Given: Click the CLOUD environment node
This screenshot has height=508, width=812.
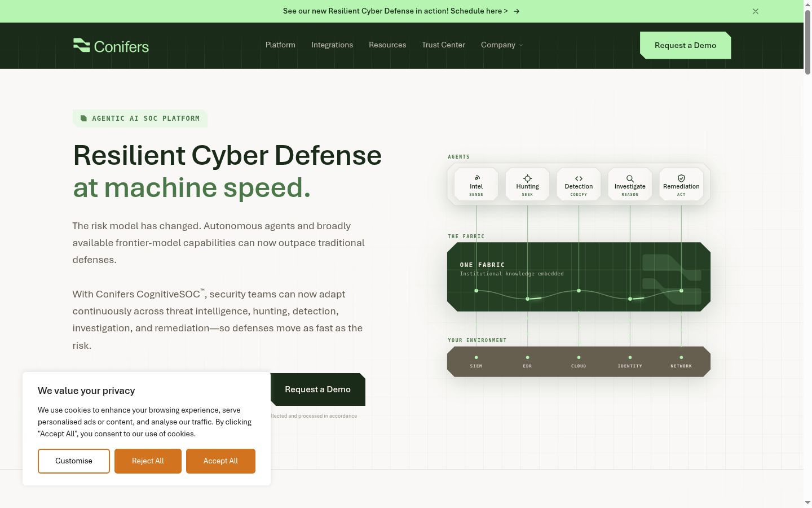Looking at the screenshot, I should [x=579, y=361].
